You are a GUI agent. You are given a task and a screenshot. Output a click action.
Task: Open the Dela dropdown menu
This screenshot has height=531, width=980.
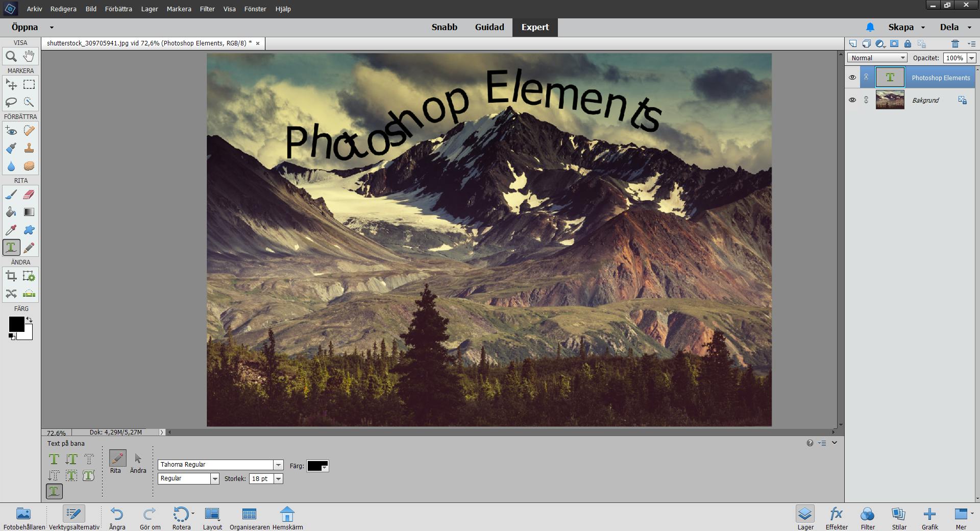tap(955, 27)
